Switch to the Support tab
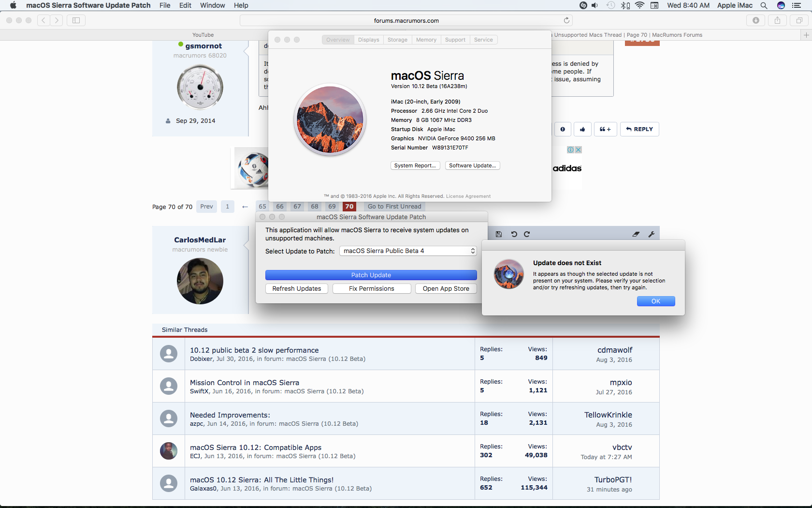The width and height of the screenshot is (812, 508). pos(455,40)
